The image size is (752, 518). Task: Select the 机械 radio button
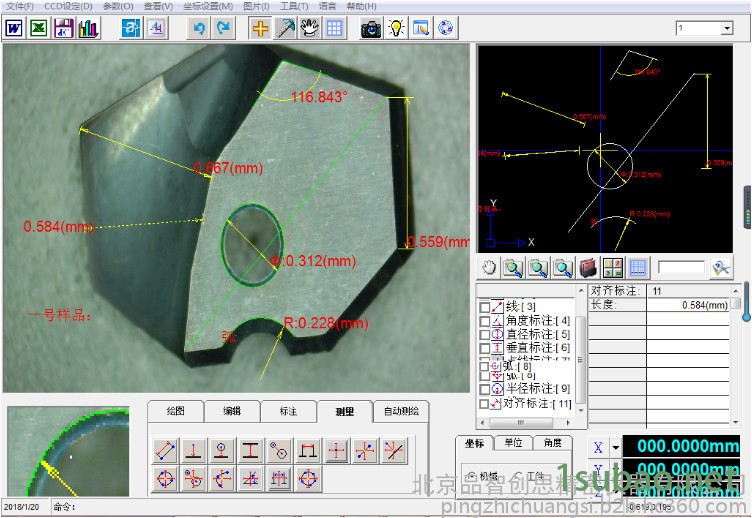click(x=471, y=477)
